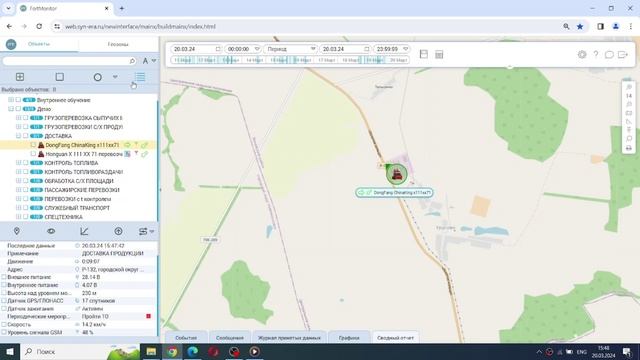Open File Explorer in the Windows taskbar
640x360 pixels.
click(151, 351)
